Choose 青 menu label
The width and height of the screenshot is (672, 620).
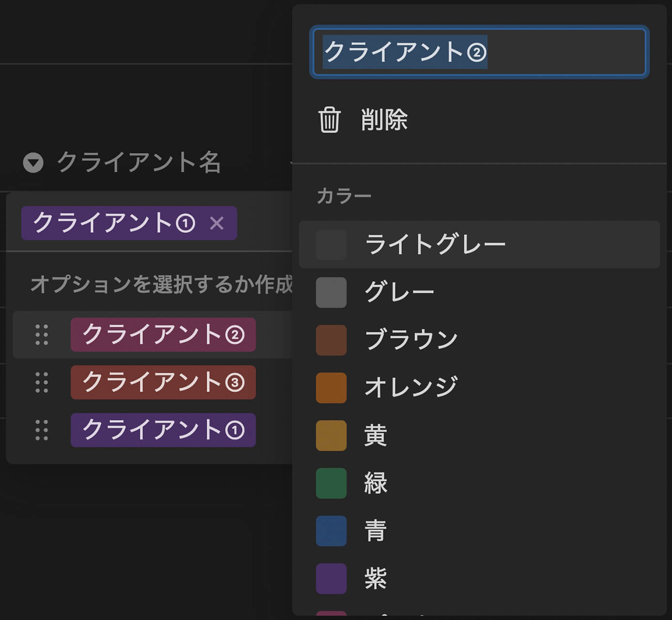click(376, 530)
